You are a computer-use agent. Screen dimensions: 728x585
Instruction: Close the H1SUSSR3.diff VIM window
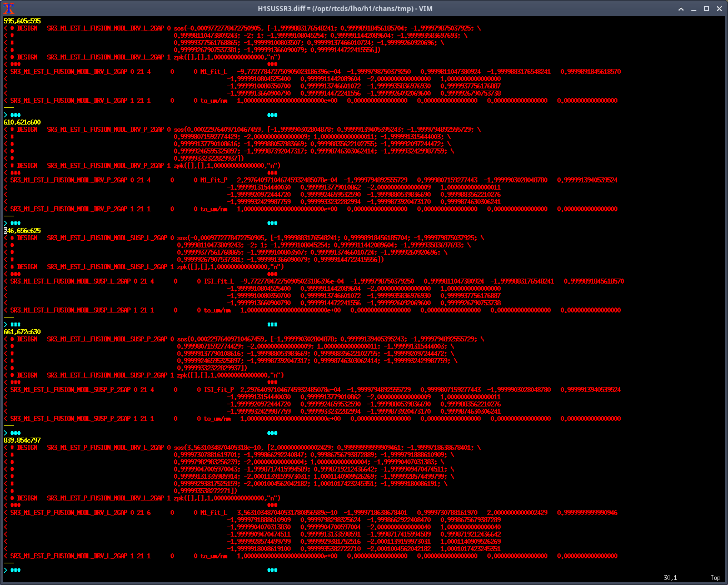719,9
